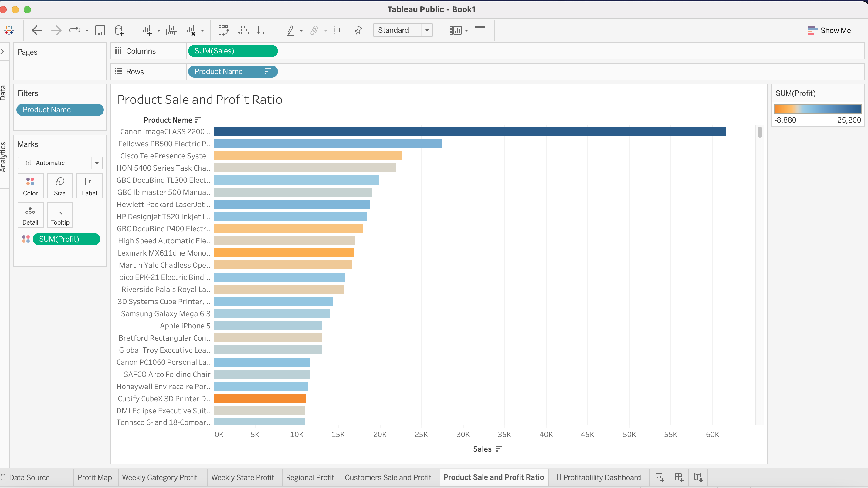Expand the New Worksheet dropdown arrow
This screenshot has width=868, height=488.
[159, 31]
